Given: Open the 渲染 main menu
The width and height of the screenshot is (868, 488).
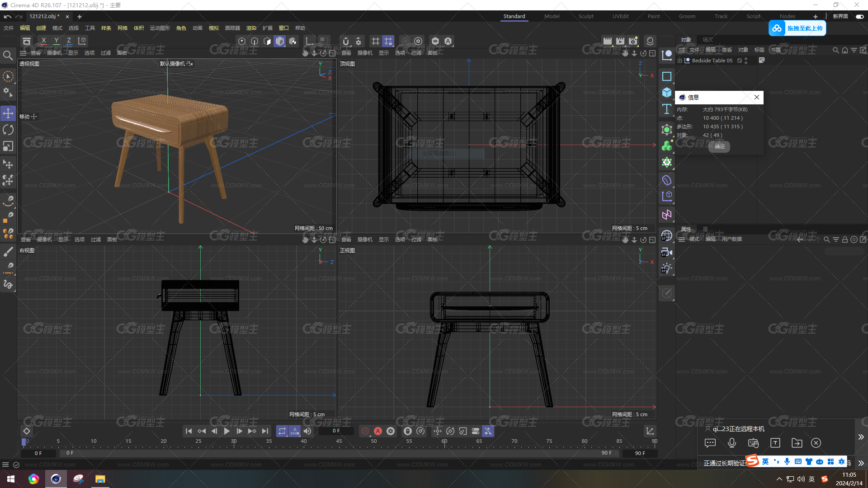Looking at the screenshot, I should pos(251,28).
